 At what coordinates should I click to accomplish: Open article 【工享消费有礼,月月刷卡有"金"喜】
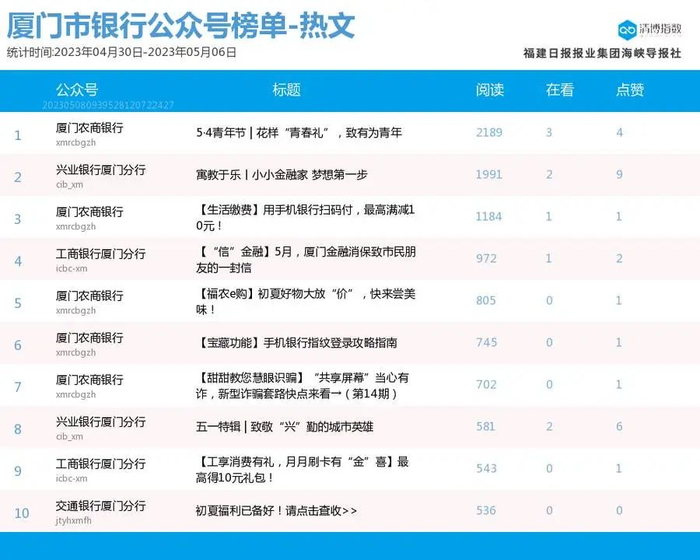point(302,469)
